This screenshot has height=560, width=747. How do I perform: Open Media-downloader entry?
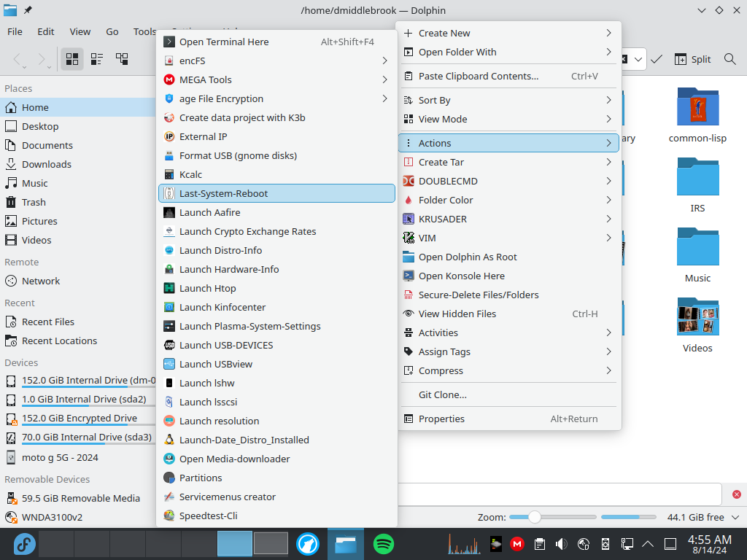click(276, 459)
